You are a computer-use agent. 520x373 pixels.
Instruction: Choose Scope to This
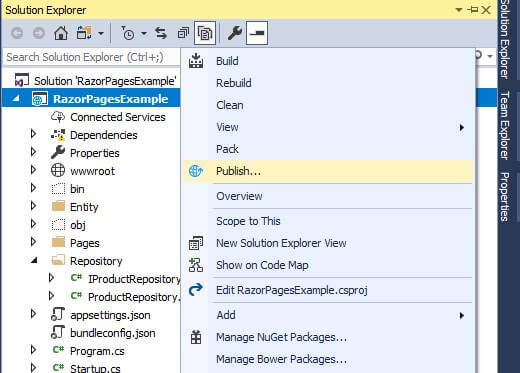[328, 221]
